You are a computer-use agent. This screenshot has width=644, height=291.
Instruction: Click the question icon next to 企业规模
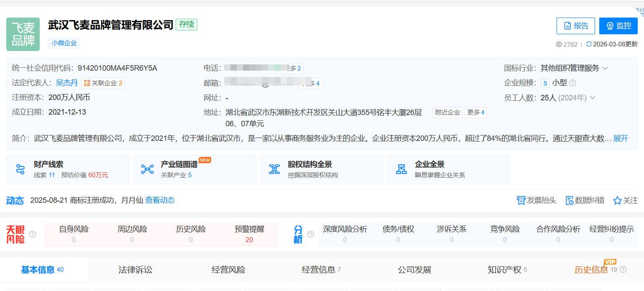(573, 83)
